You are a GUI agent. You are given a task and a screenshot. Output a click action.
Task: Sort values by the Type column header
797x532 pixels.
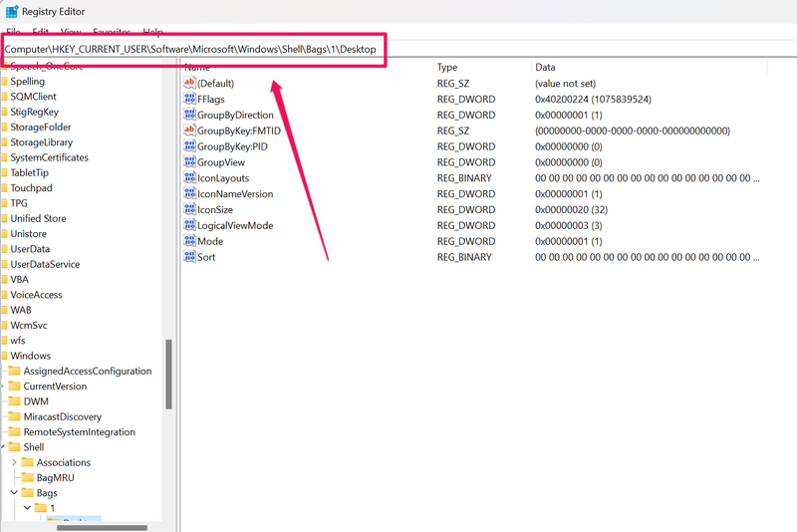pyautogui.click(x=447, y=67)
